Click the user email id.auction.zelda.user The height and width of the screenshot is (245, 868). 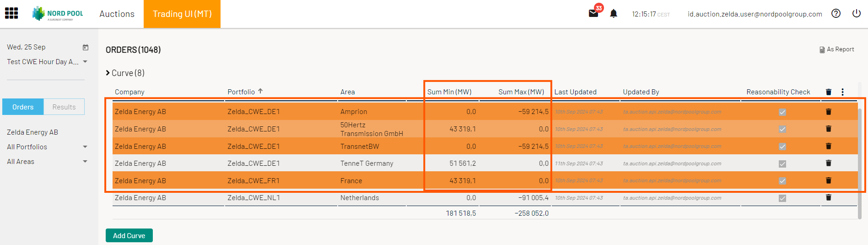click(755, 14)
